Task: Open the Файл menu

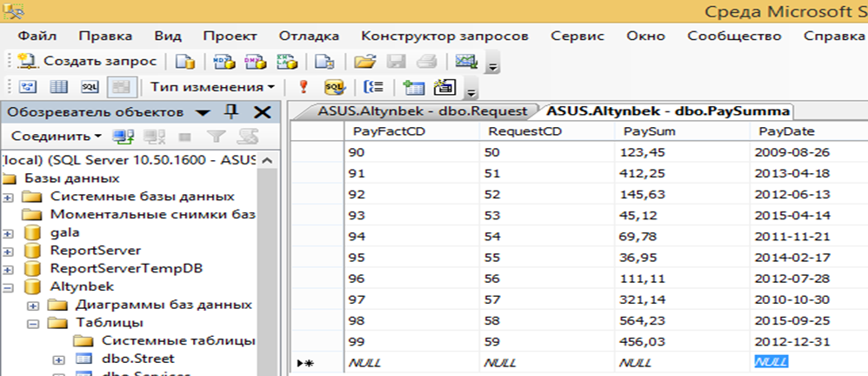Action: click(37, 37)
